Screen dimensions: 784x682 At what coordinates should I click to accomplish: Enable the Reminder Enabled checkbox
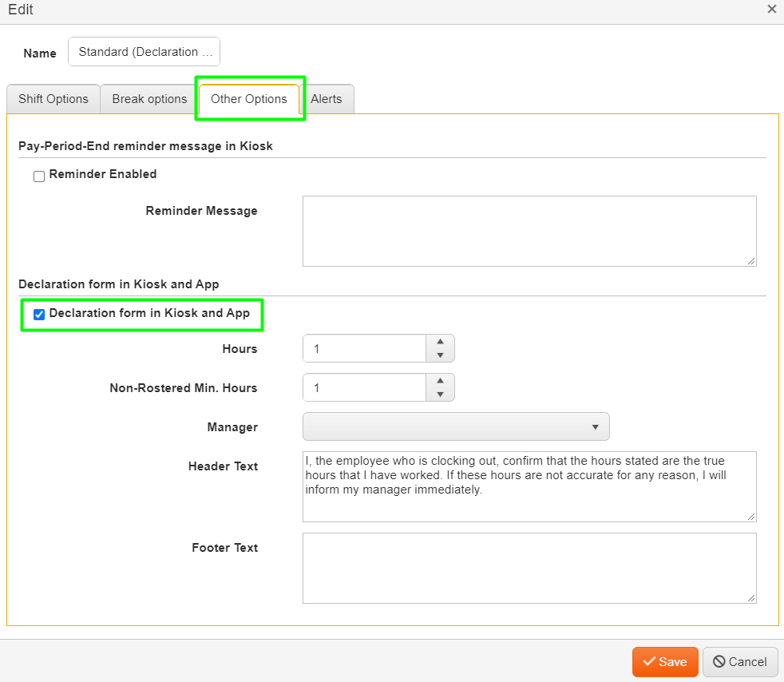[x=39, y=176]
